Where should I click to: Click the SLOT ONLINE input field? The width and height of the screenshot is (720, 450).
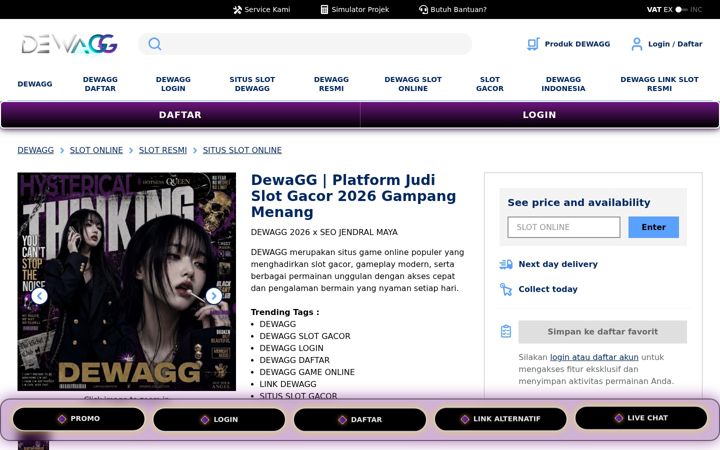click(x=564, y=227)
